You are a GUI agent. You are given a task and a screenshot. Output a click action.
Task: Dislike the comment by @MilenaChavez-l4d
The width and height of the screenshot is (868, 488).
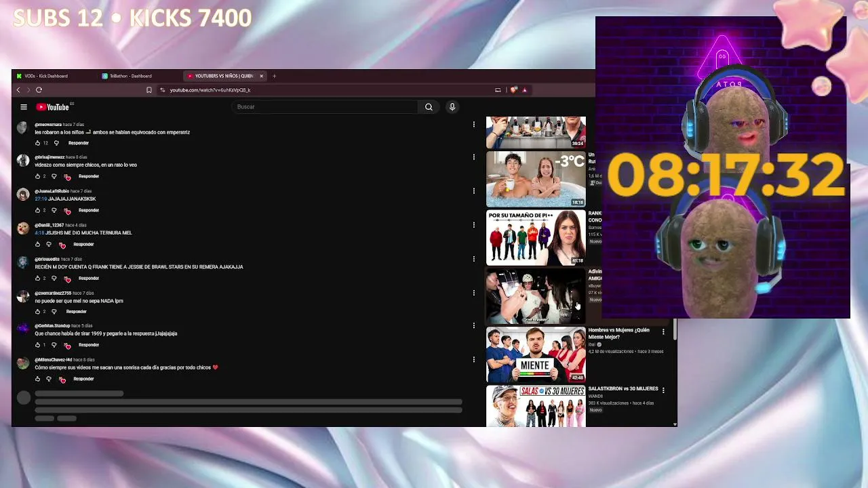[x=49, y=379]
